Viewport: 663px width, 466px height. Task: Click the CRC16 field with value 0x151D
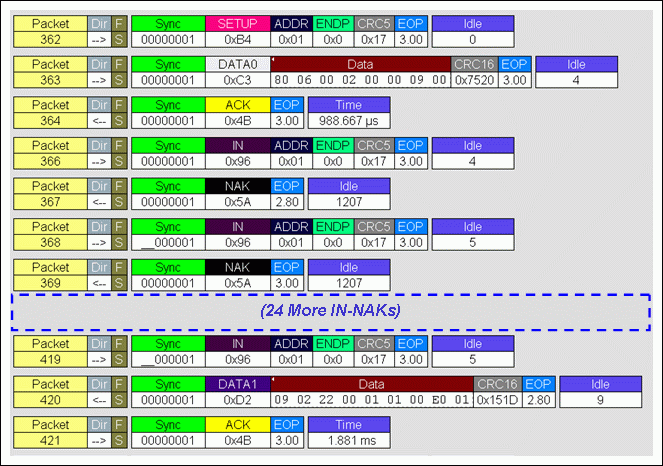498,391
